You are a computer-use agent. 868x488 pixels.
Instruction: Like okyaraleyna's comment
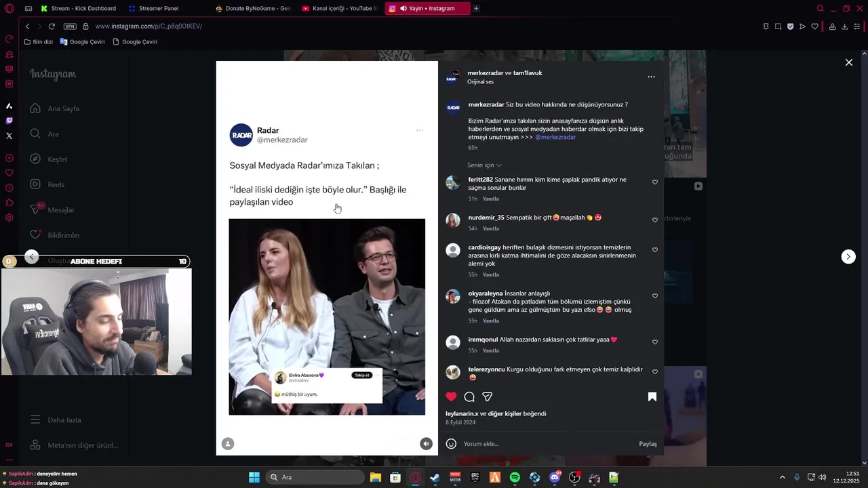coord(654,296)
